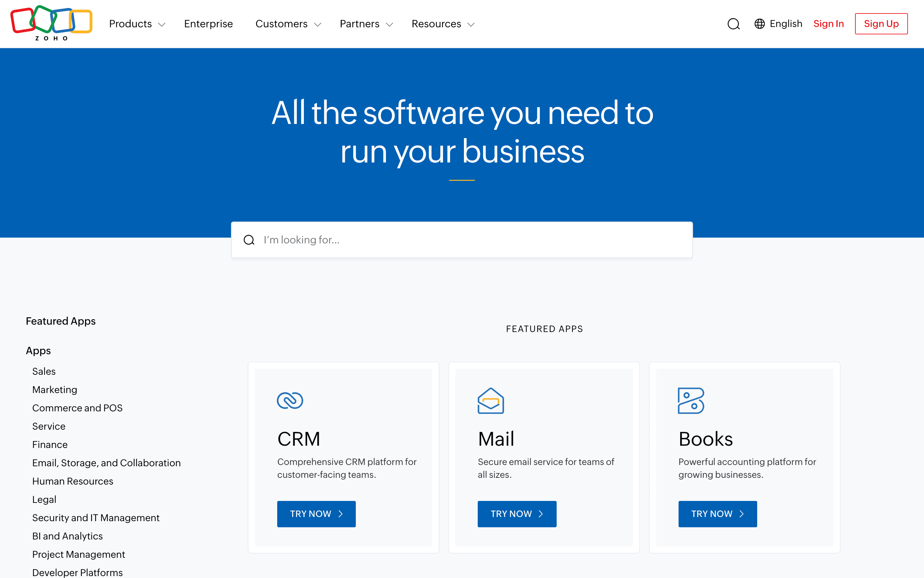Click the arrow on CRM Try Now
The height and width of the screenshot is (578, 924).
pyautogui.click(x=341, y=514)
